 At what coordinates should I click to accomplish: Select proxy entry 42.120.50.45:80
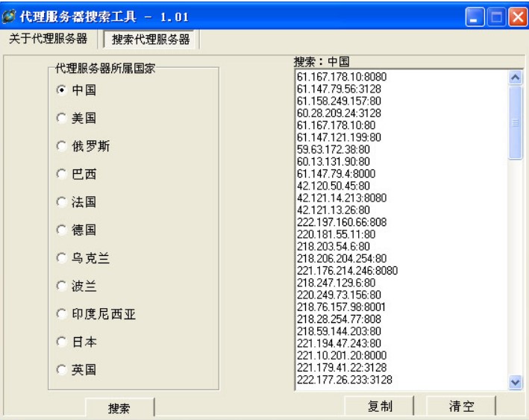pos(334,186)
